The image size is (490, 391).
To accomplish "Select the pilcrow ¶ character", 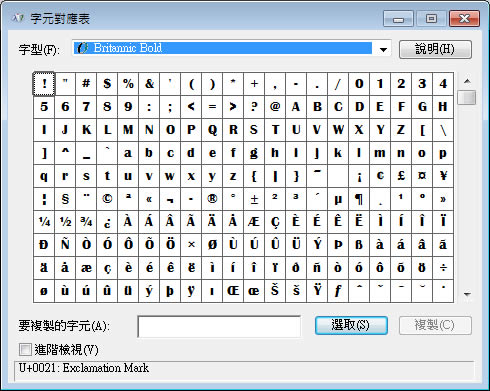I will click(x=359, y=199).
